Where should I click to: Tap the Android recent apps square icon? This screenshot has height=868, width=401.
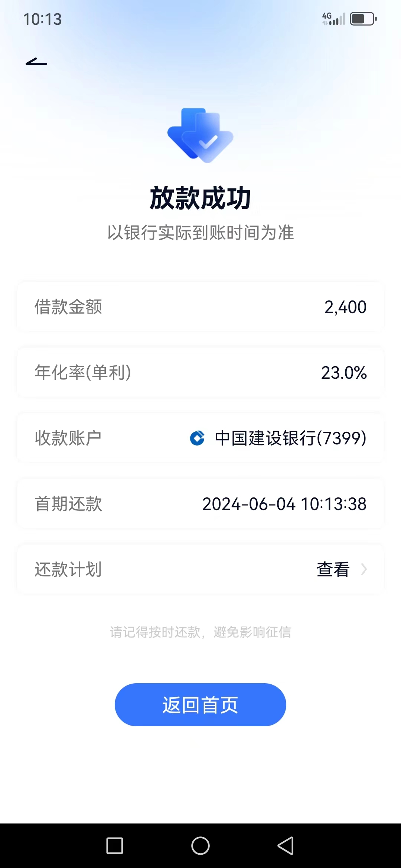tap(115, 846)
